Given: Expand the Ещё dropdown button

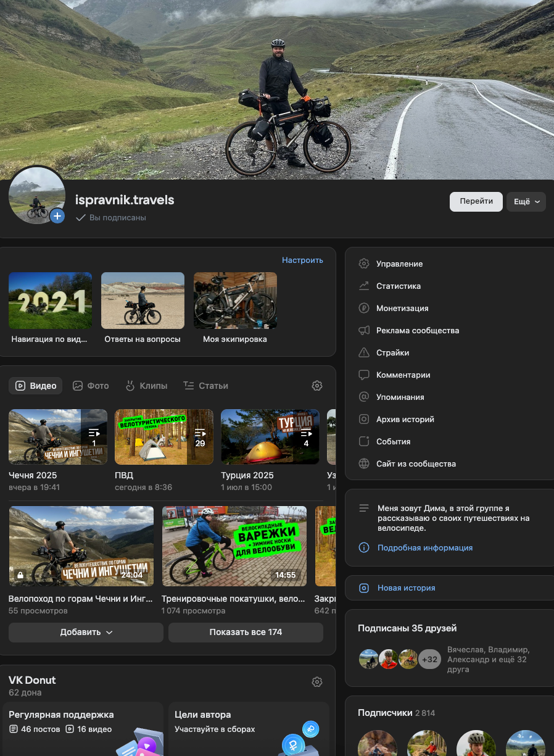Looking at the screenshot, I should [526, 202].
